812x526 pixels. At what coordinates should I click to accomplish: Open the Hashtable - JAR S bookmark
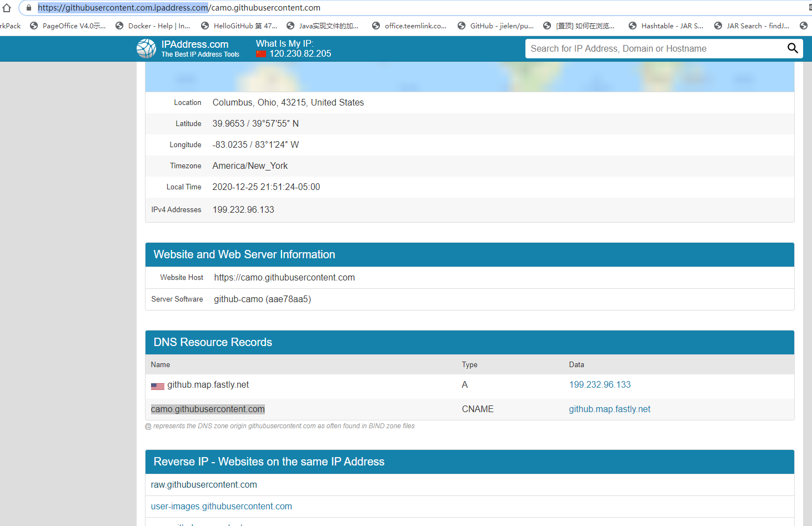click(x=666, y=26)
